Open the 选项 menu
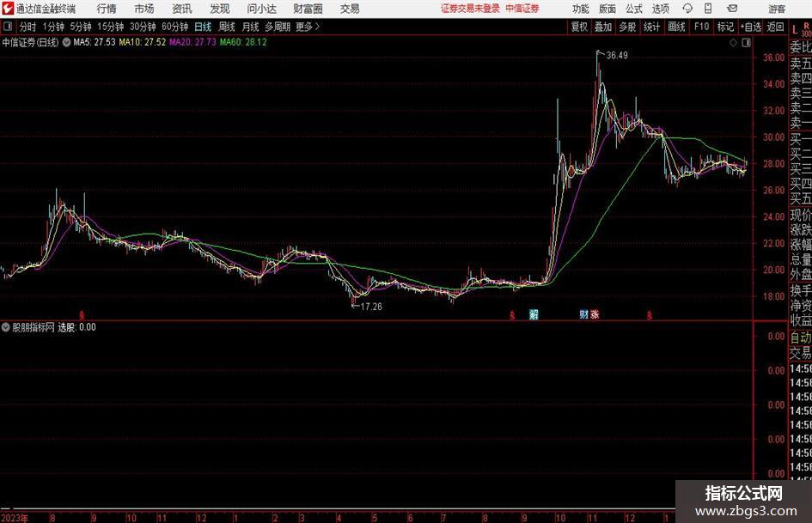 (x=660, y=9)
